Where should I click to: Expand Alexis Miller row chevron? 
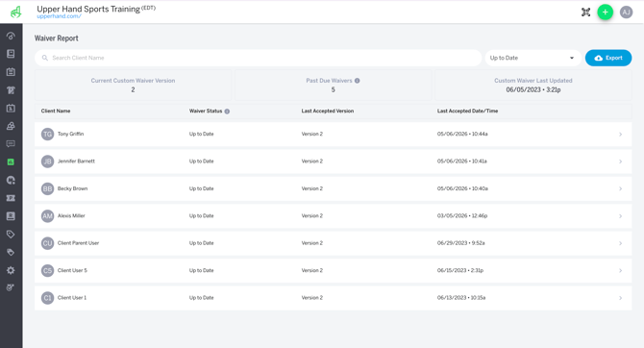coord(621,216)
